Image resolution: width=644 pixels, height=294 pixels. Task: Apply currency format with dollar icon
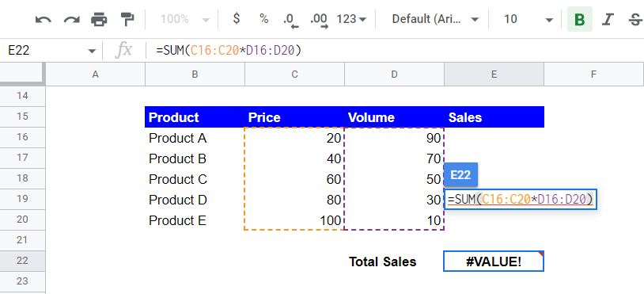point(237,19)
